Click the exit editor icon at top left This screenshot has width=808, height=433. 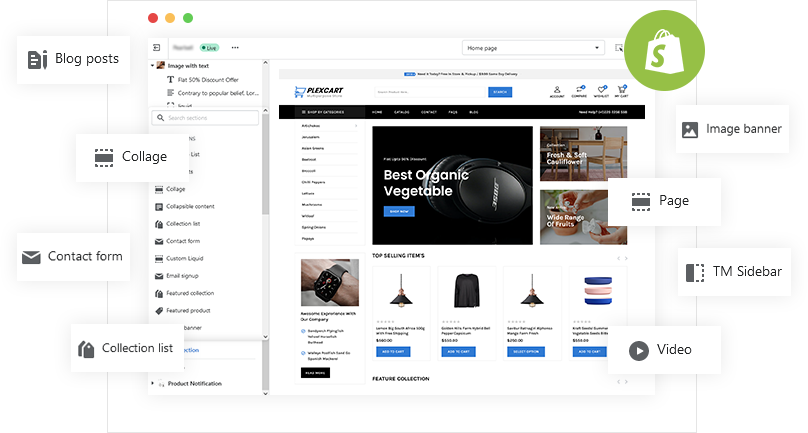tap(157, 47)
